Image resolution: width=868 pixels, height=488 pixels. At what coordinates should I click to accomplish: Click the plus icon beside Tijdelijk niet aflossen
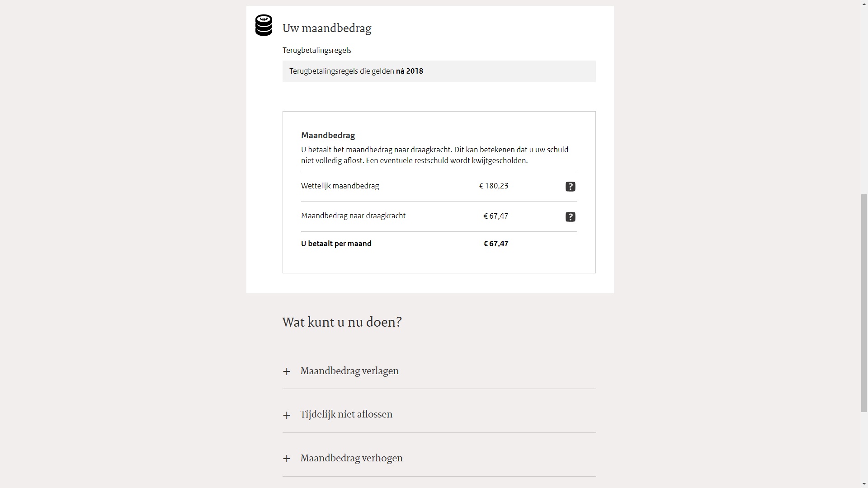[287, 415]
